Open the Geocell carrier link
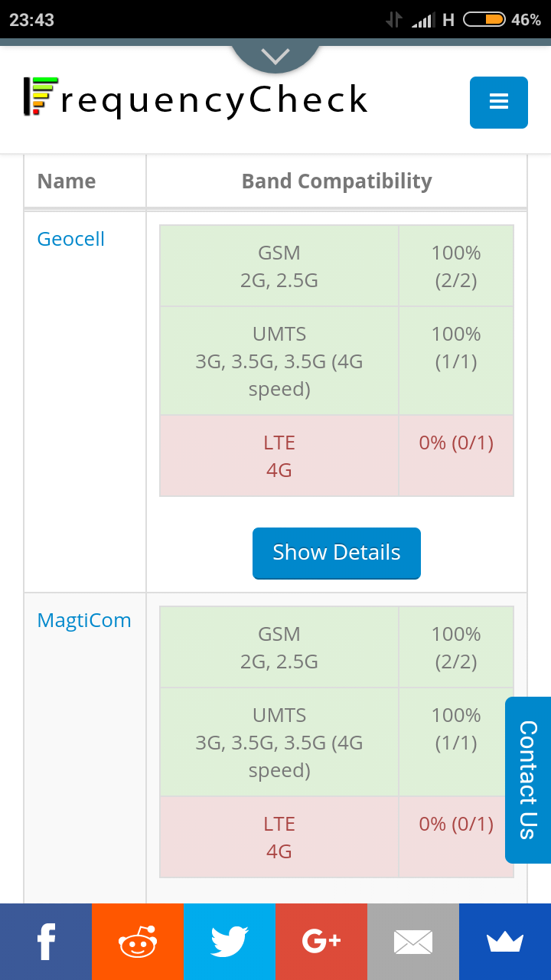The height and width of the screenshot is (980, 551). (71, 239)
